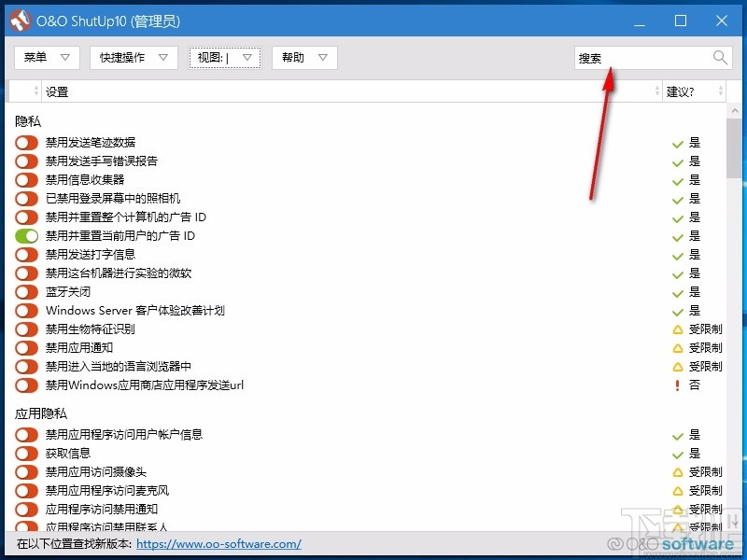The image size is (747, 560).
Task: Click the green check beside 禁用发送笔迹数据
Action: click(x=677, y=143)
